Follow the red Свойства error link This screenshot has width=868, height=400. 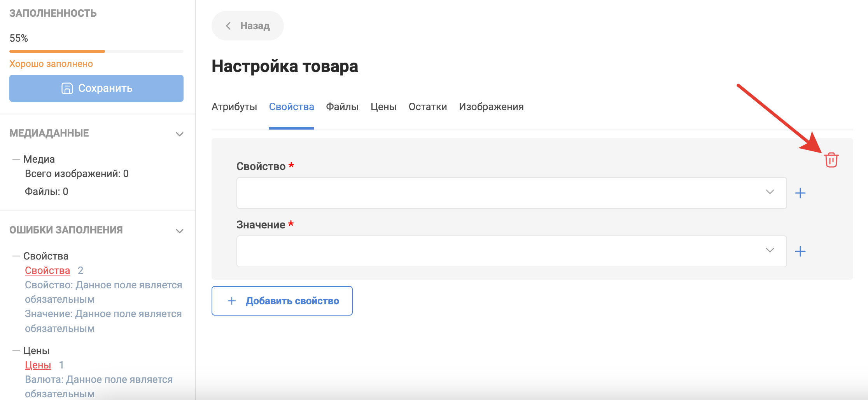click(x=47, y=270)
